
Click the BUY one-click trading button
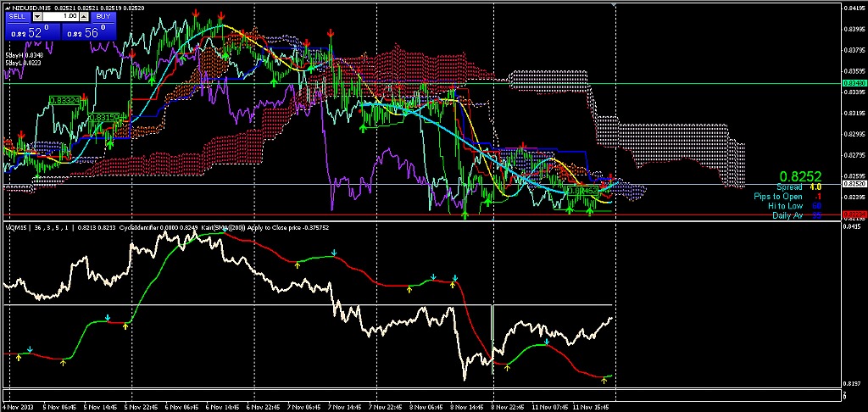click(103, 17)
